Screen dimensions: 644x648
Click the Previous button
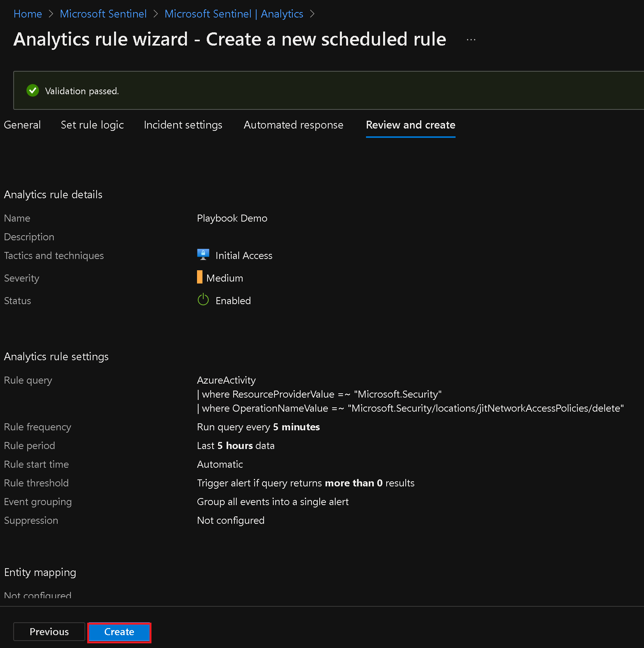[49, 632]
